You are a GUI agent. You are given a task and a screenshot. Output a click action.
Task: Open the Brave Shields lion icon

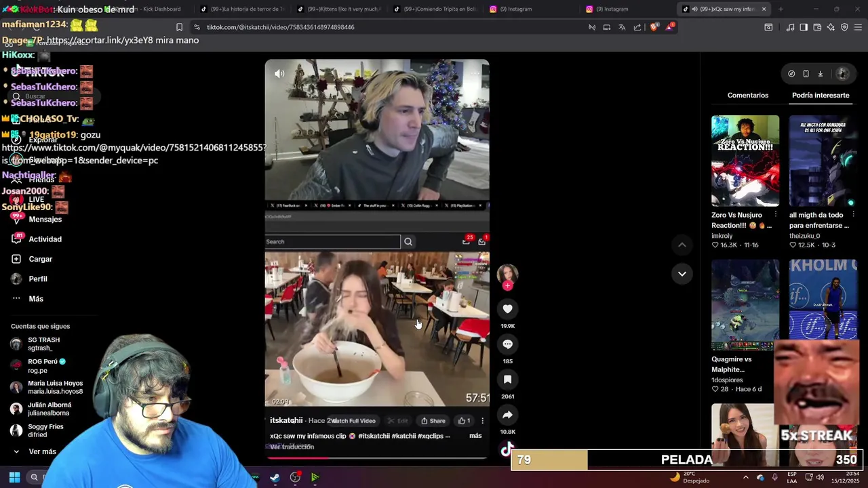click(x=654, y=27)
